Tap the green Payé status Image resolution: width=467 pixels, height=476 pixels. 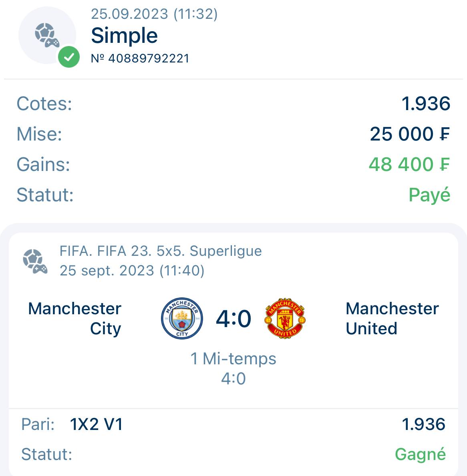[429, 195]
